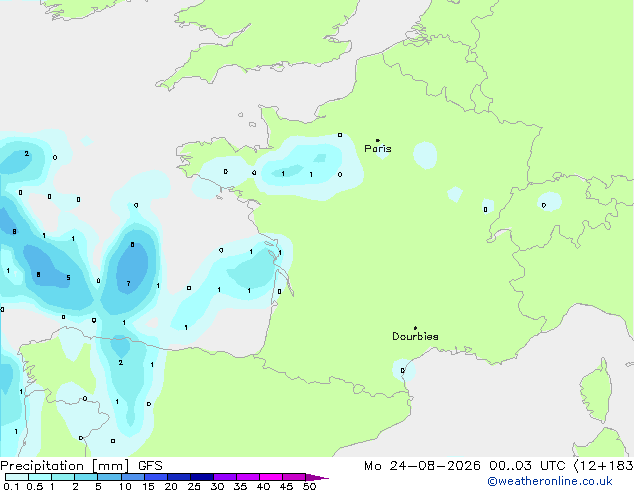Click the above-50 arrow tip of legend

pos(317,477)
